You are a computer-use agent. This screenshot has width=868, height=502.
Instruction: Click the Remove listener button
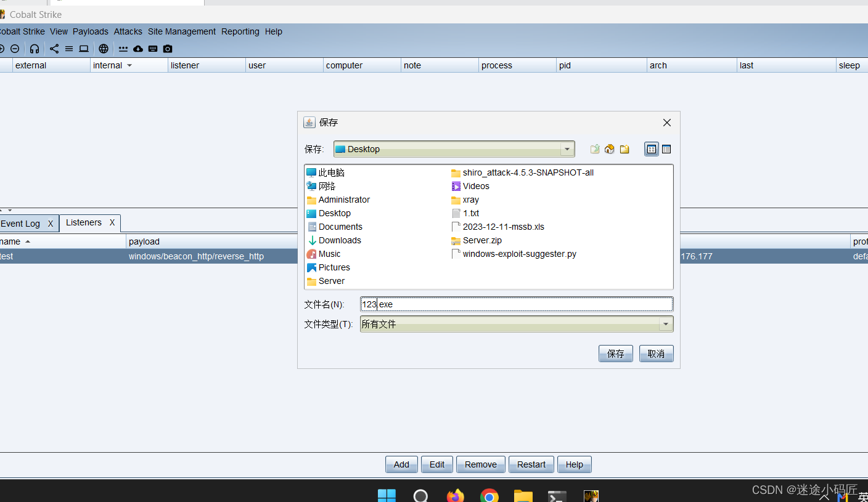[x=481, y=464]
